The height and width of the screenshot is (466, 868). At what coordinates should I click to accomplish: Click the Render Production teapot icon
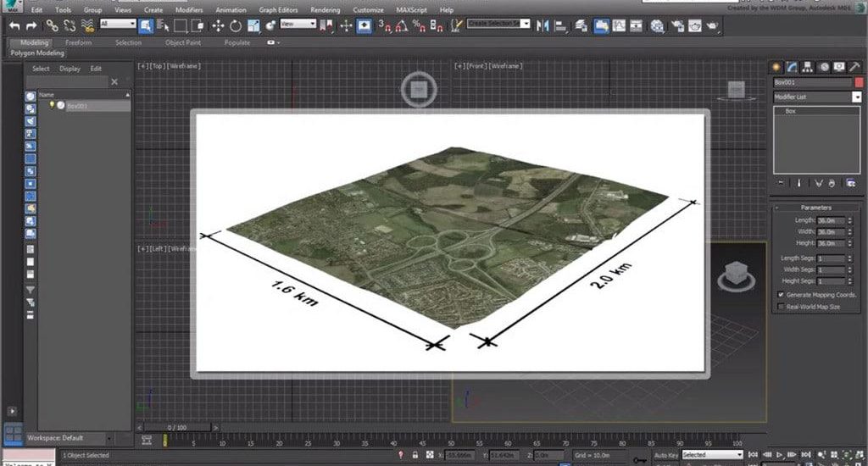click(711, 25)
